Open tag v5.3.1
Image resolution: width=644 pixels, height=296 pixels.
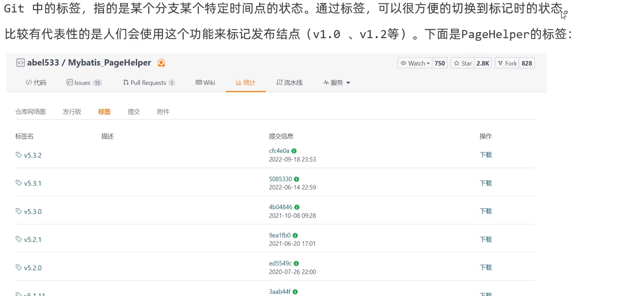pyautogui.click(x=33, y=183)
